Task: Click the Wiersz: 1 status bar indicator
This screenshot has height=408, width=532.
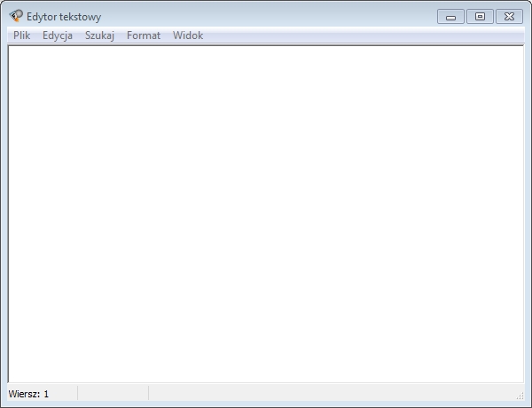Action: (x=29, y=393)
